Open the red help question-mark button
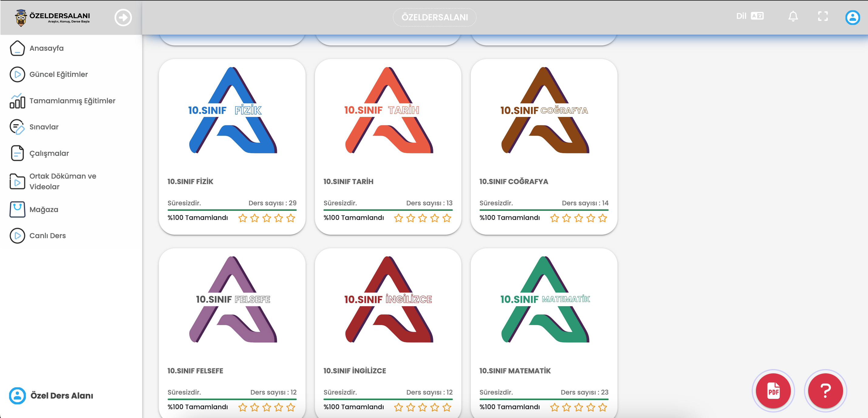Screen dimensions: 868x418 [825, 391]
